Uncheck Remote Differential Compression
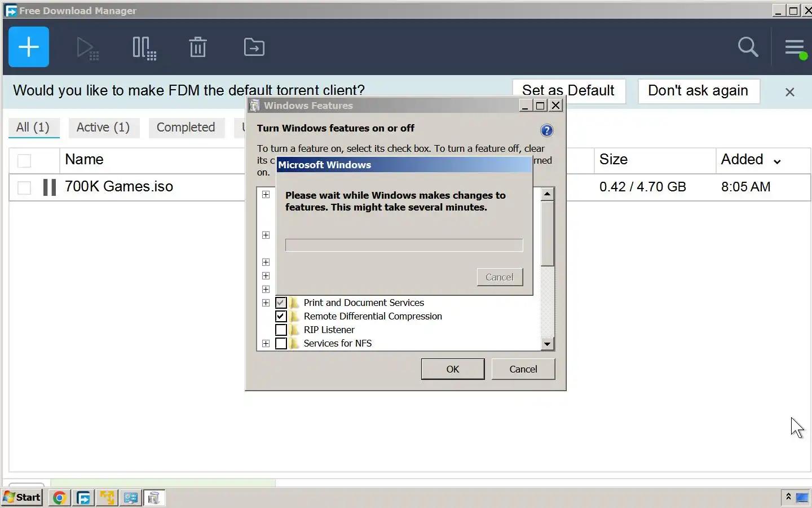This screenshot has width=812, height=508. click(281, 317)
